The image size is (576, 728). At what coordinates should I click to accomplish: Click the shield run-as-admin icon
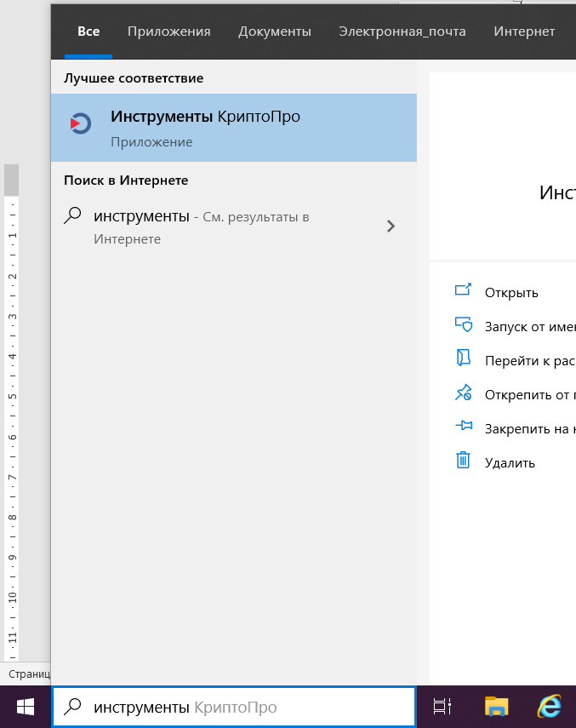click(x=464, y=324)
